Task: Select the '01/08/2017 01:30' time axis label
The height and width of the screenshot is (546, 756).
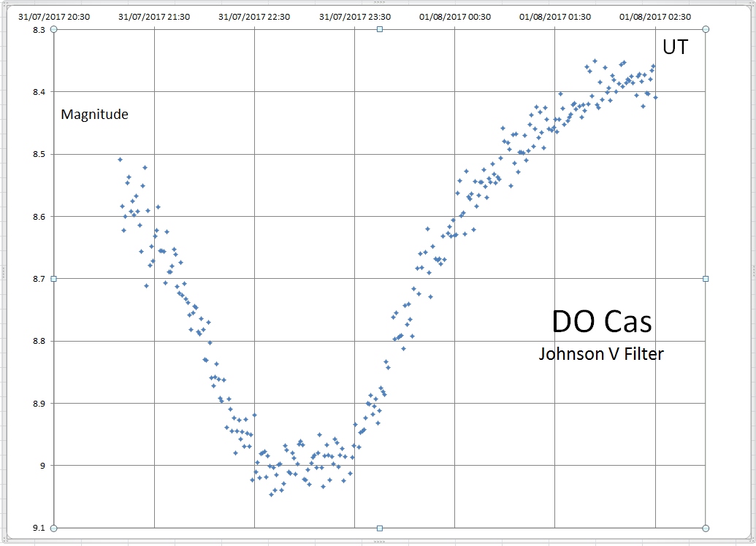Action: tap(555, 17)
